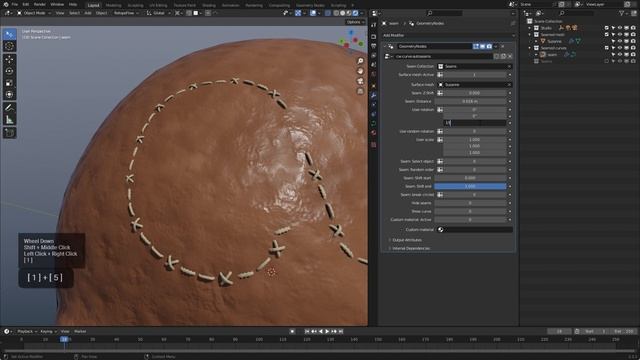Open the Add Modifier dropdown
The width and height of the screenshot is (640, 360).
click(x=448, y=36)
